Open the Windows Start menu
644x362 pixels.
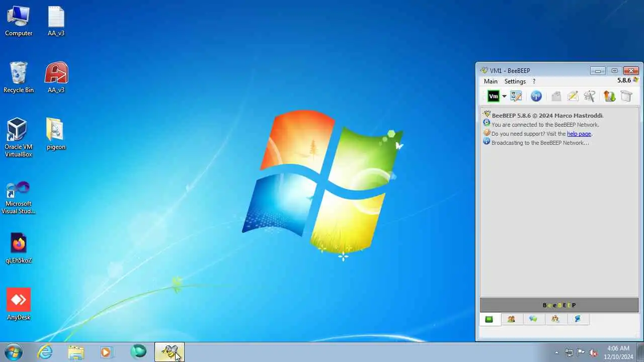(14, 352)
